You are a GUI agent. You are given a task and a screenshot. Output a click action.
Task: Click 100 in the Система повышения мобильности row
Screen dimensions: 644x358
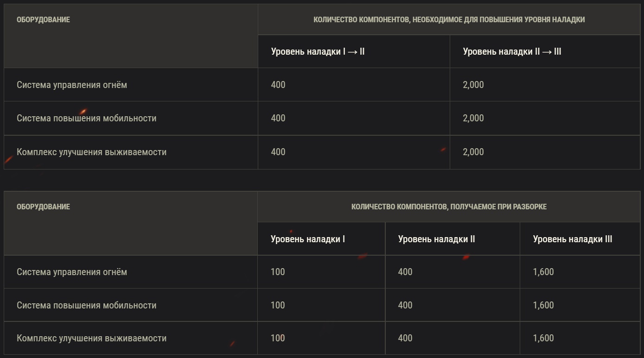[x=277, y=305]
